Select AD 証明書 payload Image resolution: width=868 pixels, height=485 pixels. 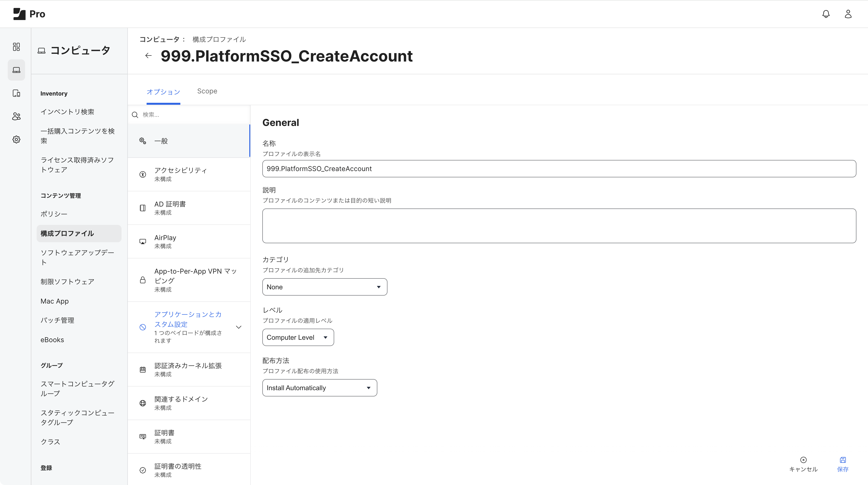pos(189,208)
